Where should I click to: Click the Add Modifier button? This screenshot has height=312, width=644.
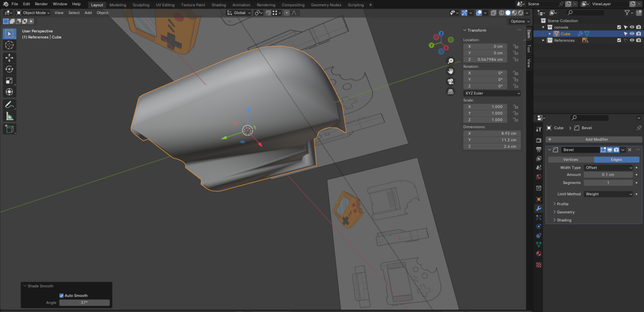(x=596, y=139)
